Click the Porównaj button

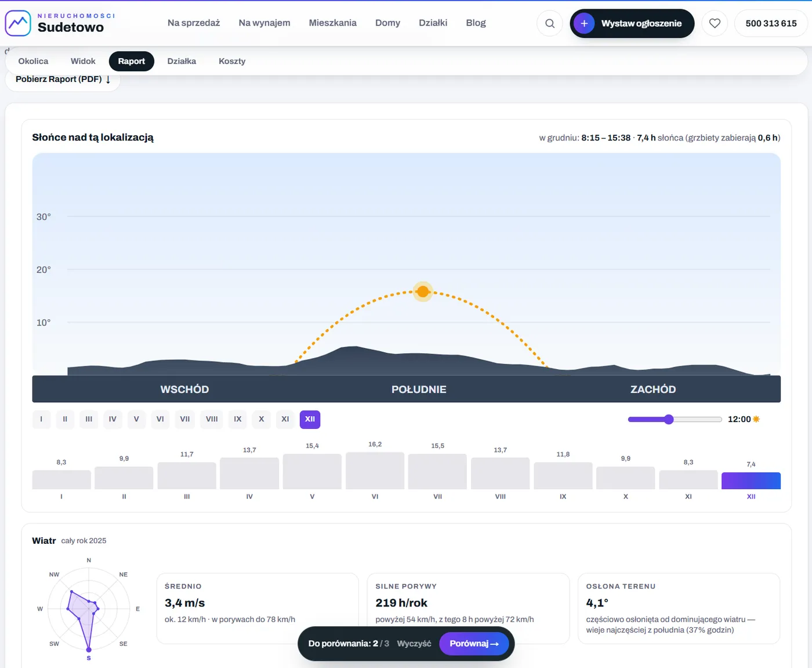point(474,644)
